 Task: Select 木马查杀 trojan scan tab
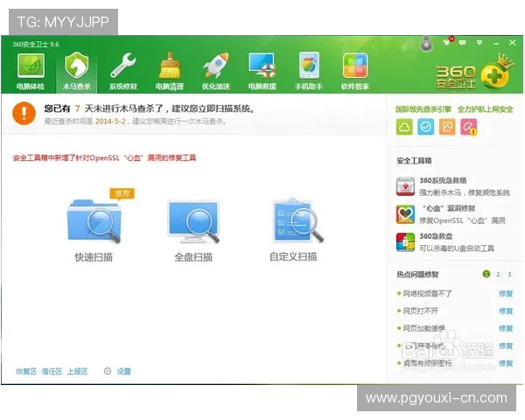coord(77,72)
